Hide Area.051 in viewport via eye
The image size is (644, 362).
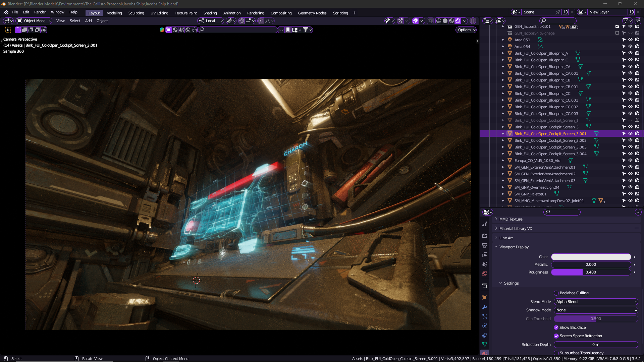tap(630, 40)
